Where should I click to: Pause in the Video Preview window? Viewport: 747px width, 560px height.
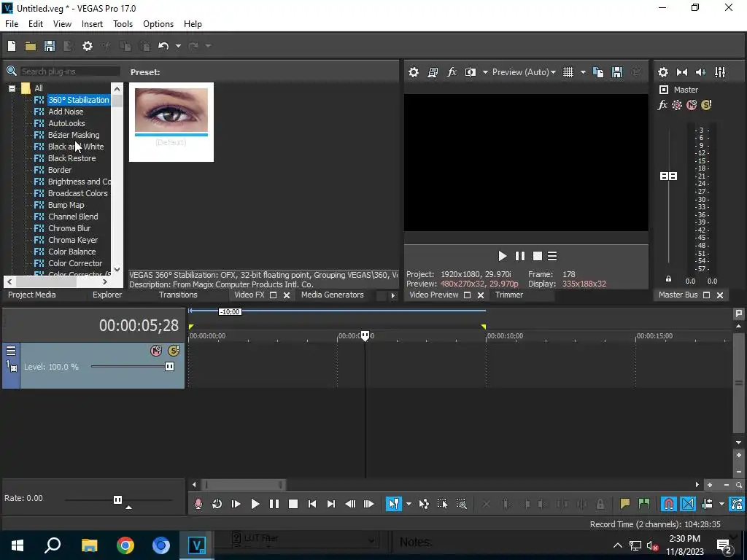pyautogui.click(x=519, y=256)
